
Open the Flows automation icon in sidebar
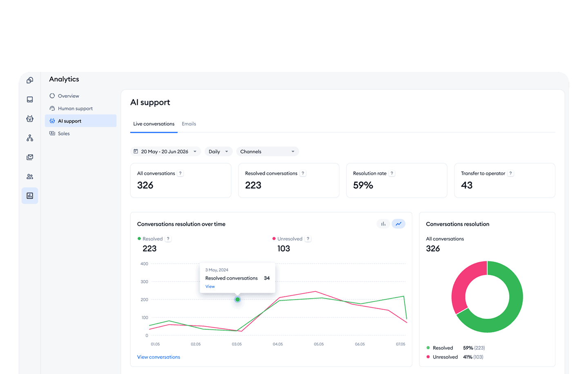point(29,138)
